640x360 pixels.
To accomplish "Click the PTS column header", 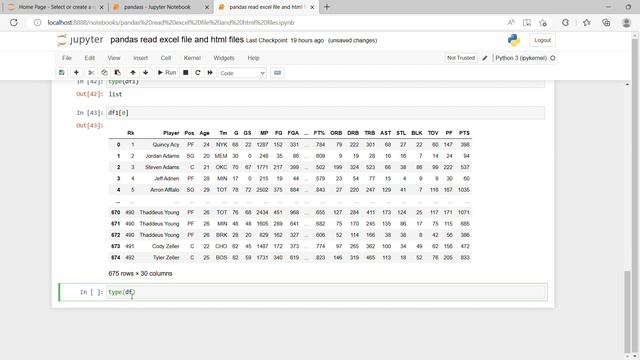I will point(464,133).
